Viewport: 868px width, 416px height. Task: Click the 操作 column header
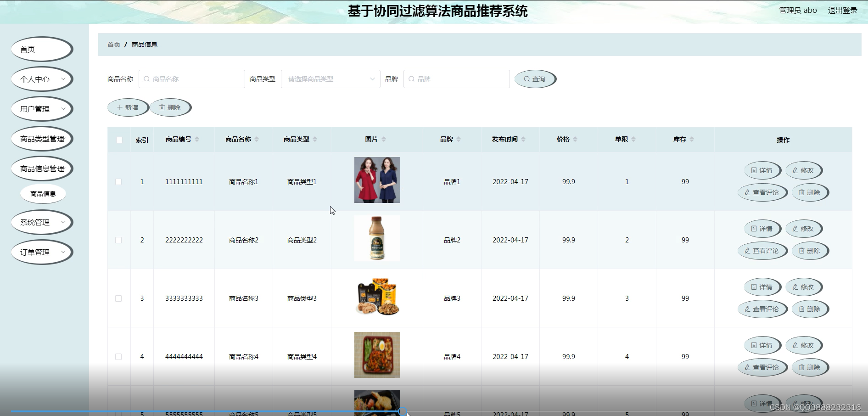[x=783, y=140]
